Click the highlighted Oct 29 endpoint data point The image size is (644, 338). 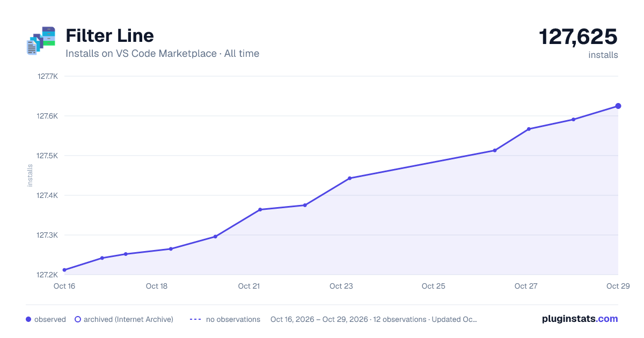click(x=618, y=106)
